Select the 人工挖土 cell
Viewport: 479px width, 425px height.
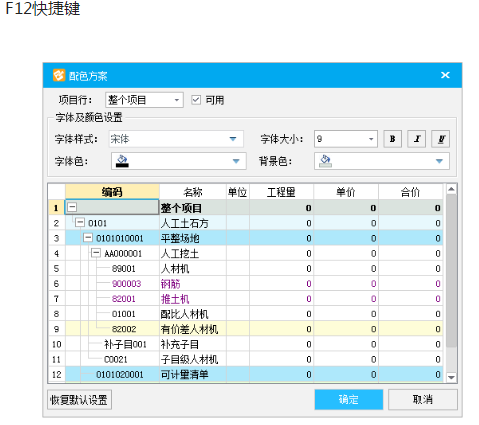[193, 253]
